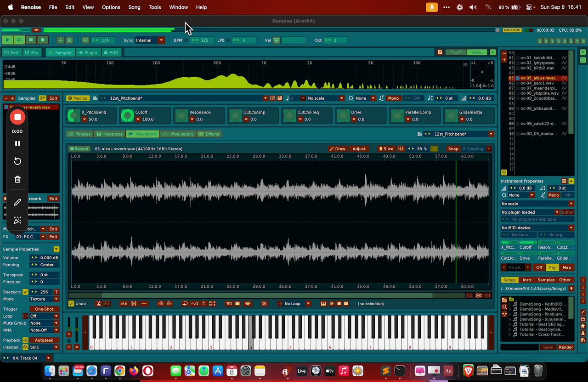Toggle the Macros panel button
Image resolution: width=588 pixels, height=382 pixels.
[x=77, y=98]
